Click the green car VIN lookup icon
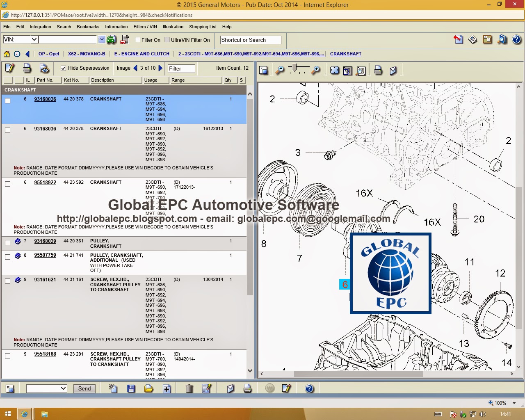 point(111,40)
